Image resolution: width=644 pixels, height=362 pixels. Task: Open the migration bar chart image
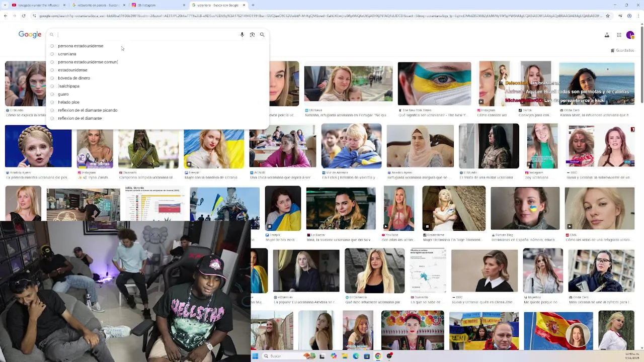[154, 203]
